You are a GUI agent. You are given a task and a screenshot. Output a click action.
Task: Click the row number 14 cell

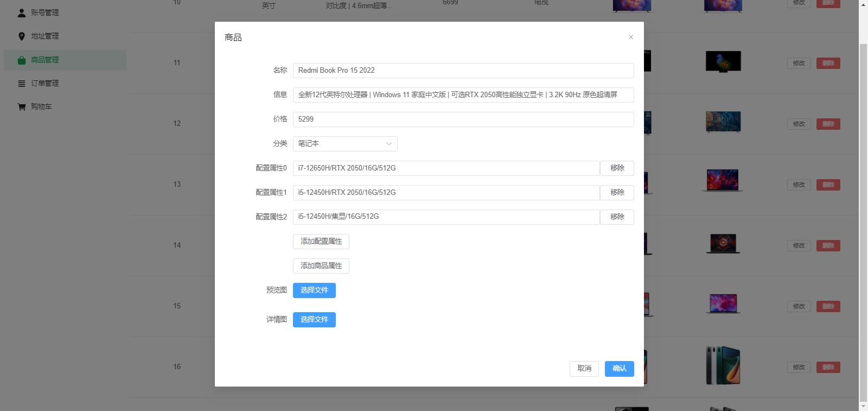pos(177,245)
